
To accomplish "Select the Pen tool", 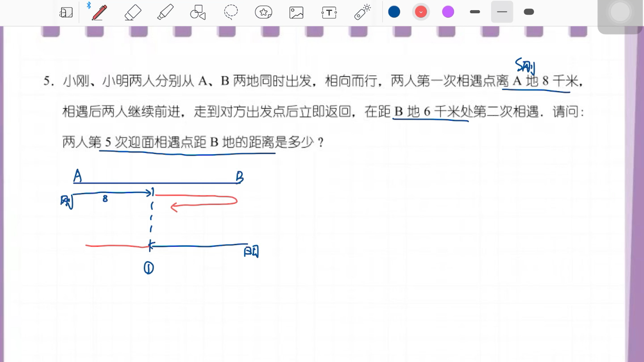I will 99,12.
